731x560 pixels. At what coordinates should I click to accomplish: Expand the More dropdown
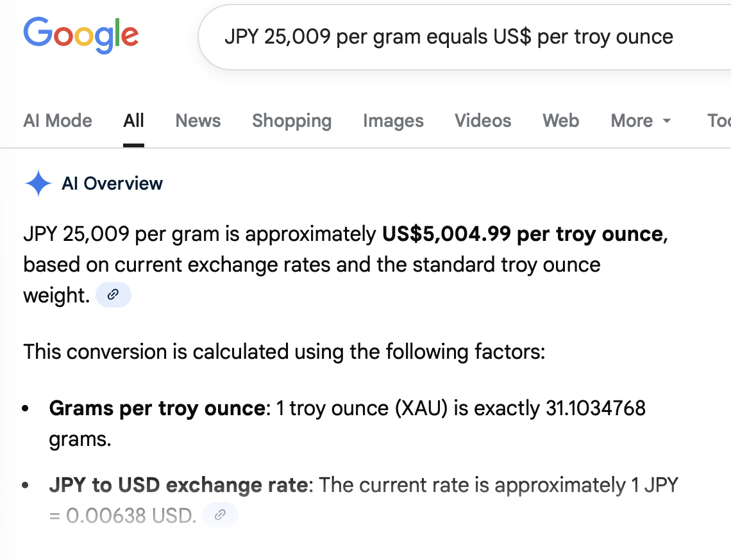point(641,120)
